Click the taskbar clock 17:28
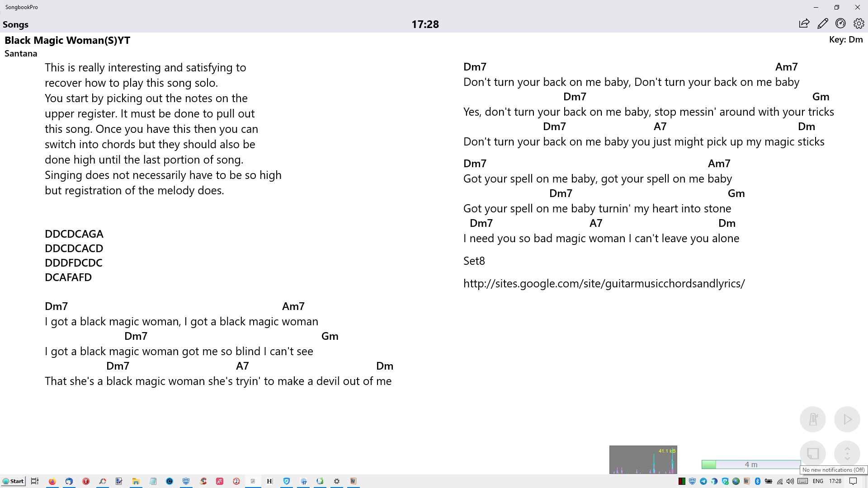The height and width of the screenshot is (488, 868). 835,481
